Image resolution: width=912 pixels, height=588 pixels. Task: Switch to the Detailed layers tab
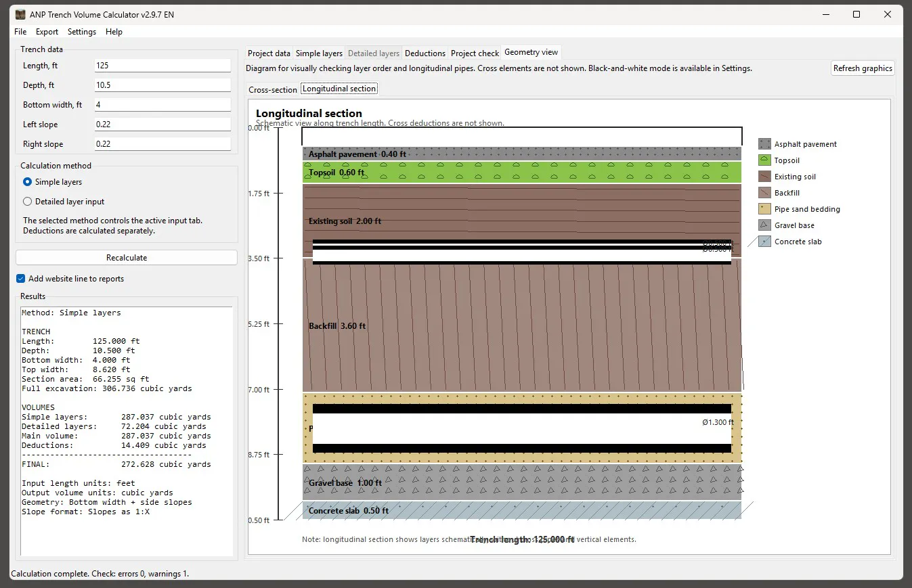[x=374, y=53]
